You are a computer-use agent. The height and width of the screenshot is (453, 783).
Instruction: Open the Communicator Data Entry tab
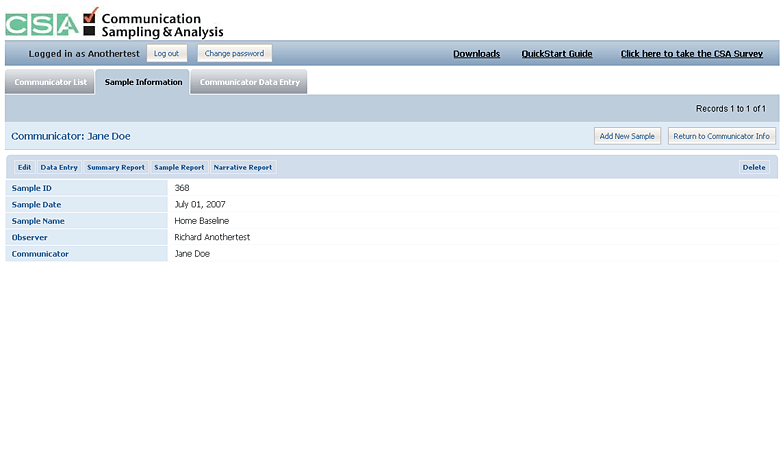pyautogui.click(x=249, y=83)
